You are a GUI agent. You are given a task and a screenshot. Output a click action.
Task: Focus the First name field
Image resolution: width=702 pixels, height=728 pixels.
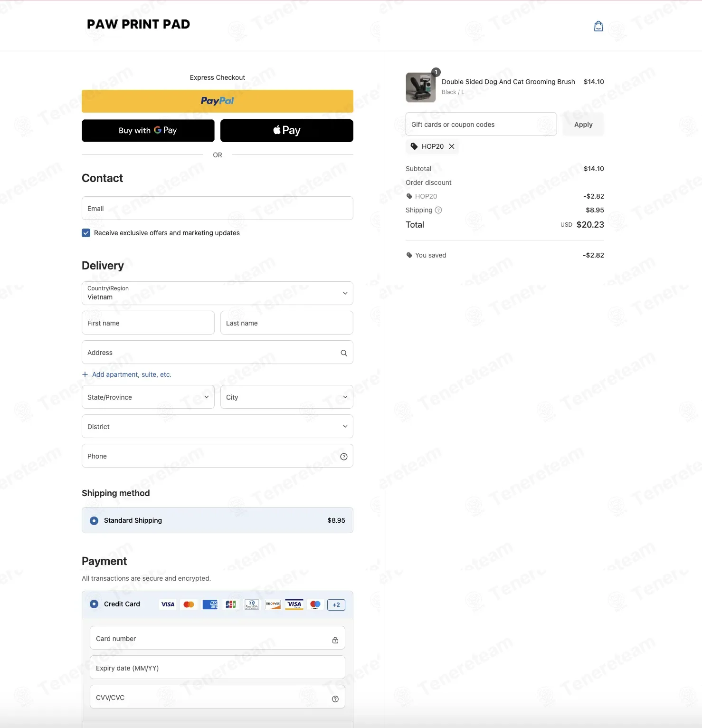148,323
